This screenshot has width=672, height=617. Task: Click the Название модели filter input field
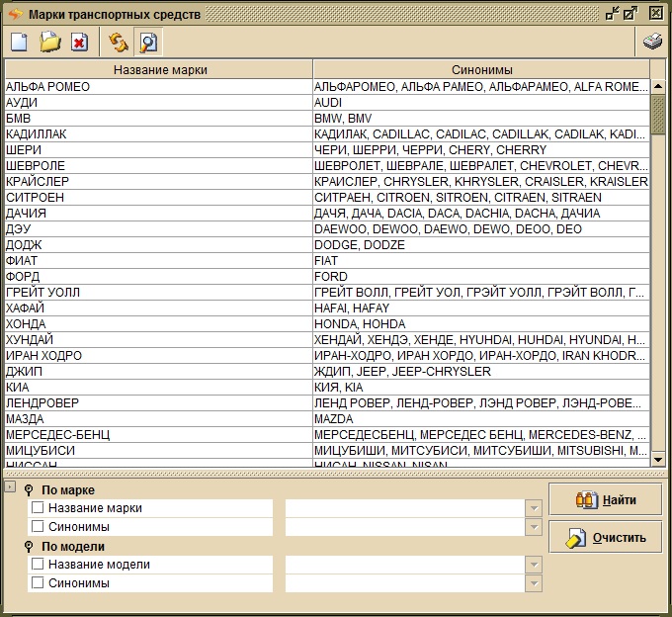pos(405,565)
